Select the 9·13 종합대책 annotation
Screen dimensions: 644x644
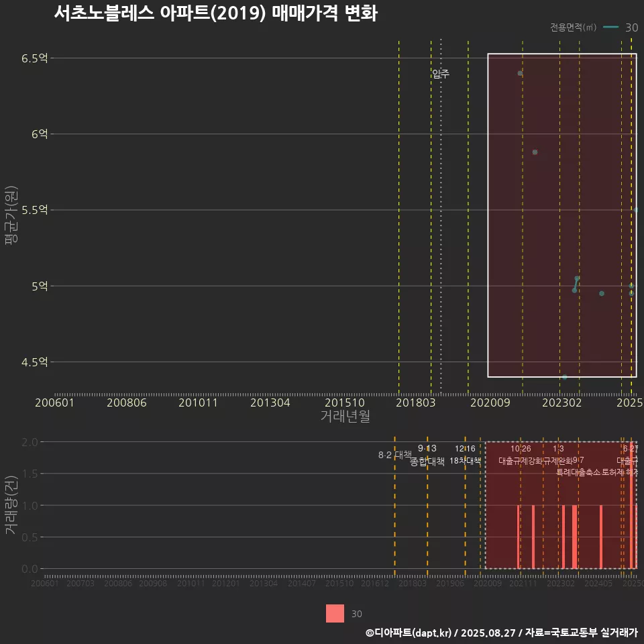click(x=427, y=455)
